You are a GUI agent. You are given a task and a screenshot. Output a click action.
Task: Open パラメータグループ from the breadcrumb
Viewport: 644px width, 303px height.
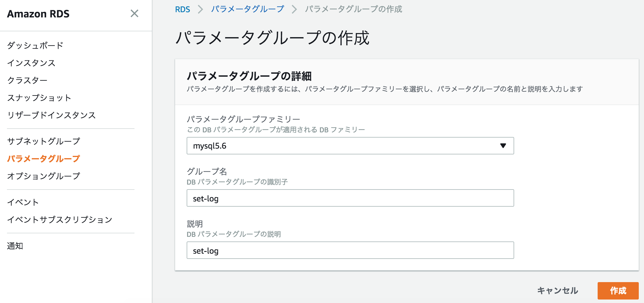pos(248,9)
